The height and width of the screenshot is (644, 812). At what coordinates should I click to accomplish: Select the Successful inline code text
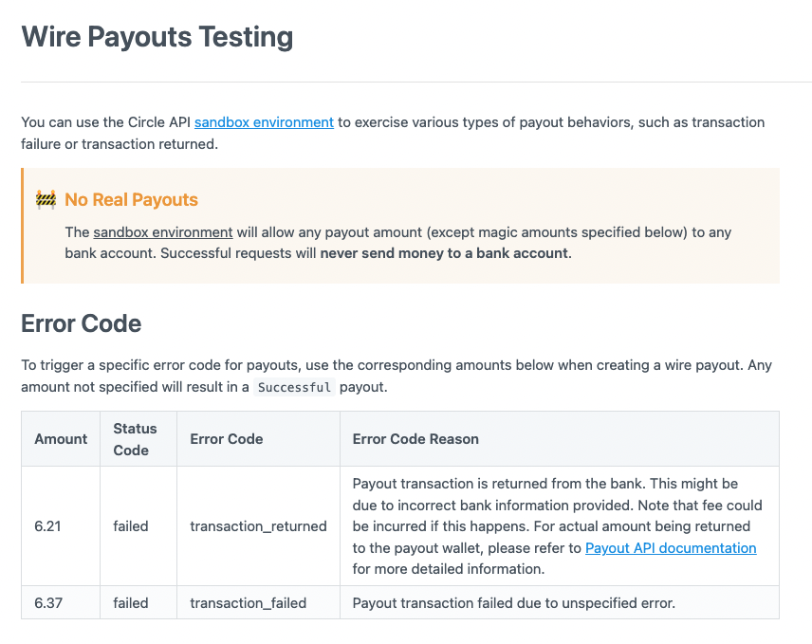[294, 387]
